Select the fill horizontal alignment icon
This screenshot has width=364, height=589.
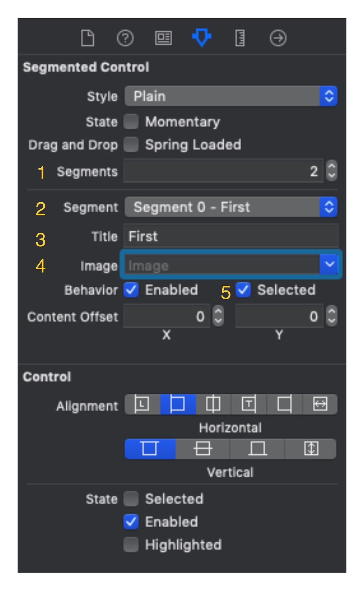[321, 404]
